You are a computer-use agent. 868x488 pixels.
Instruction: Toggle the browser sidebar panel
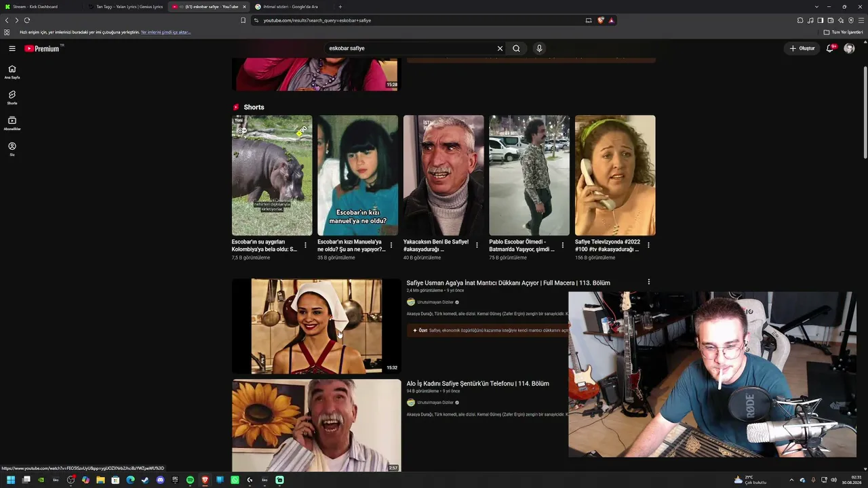[821, 20]
